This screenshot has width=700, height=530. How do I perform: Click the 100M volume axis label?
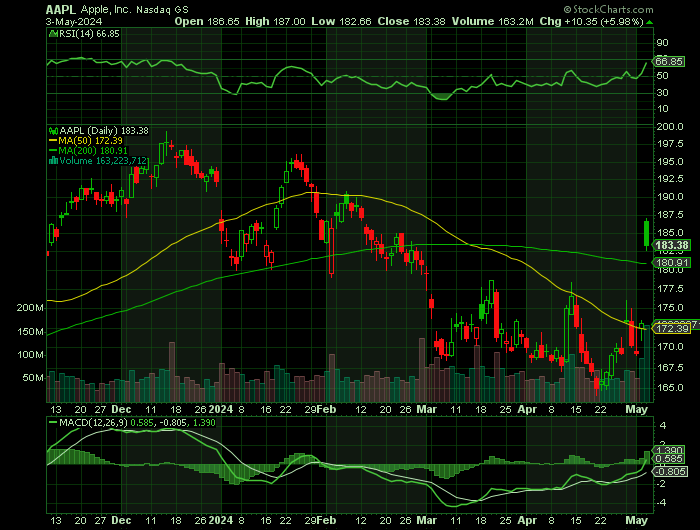tap(30, 355)
